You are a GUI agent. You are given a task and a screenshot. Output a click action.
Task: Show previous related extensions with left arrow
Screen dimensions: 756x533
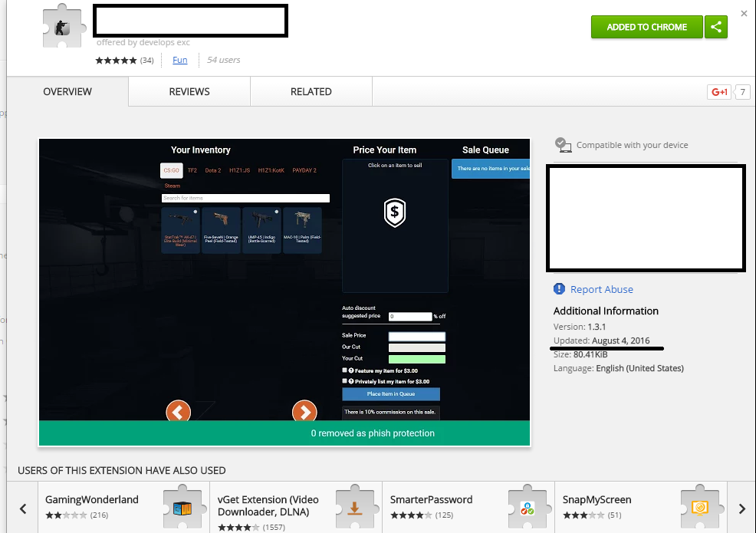tap(23, 509)
